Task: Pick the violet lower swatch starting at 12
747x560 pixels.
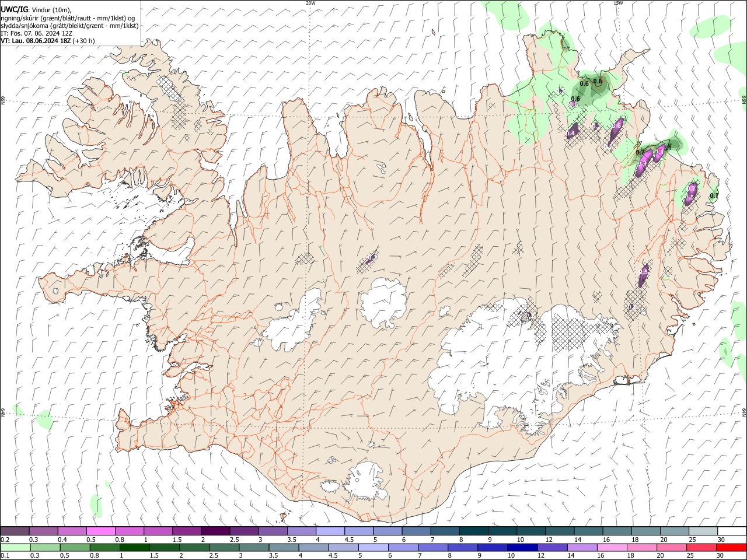Action: pyautogui.click(x=552, y=547)
